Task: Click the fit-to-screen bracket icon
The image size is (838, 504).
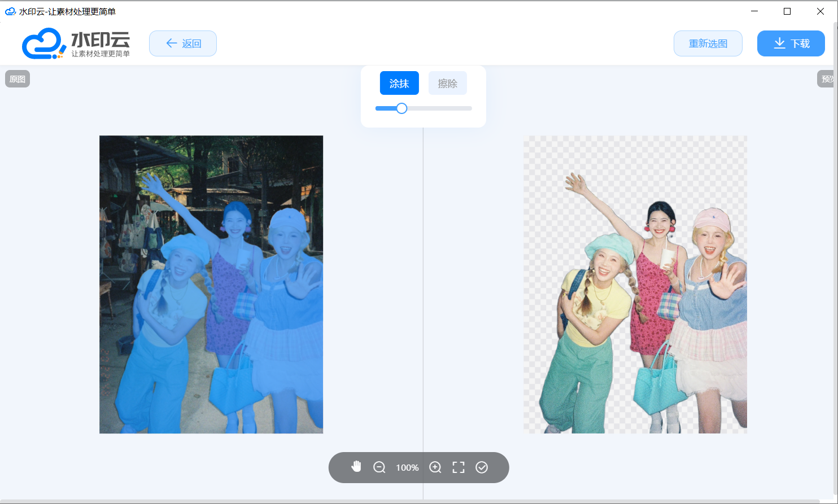Action: [459, 467]
